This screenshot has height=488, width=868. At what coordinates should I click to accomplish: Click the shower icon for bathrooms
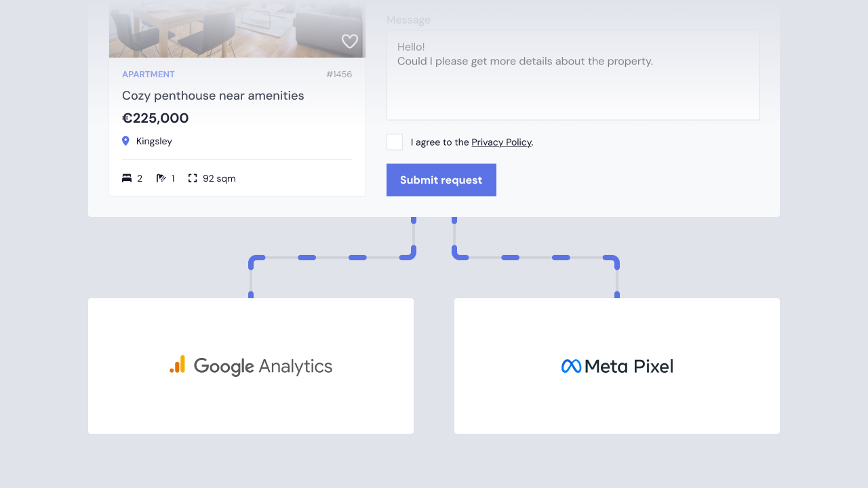[x=161, y=178]
